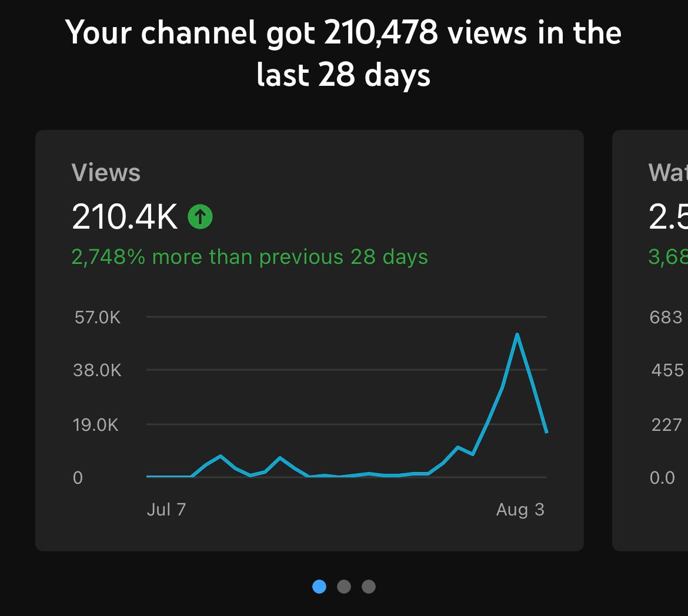Select the peak point of the views line chart
Screen dimensions: 688x616
tap(516, 334)
